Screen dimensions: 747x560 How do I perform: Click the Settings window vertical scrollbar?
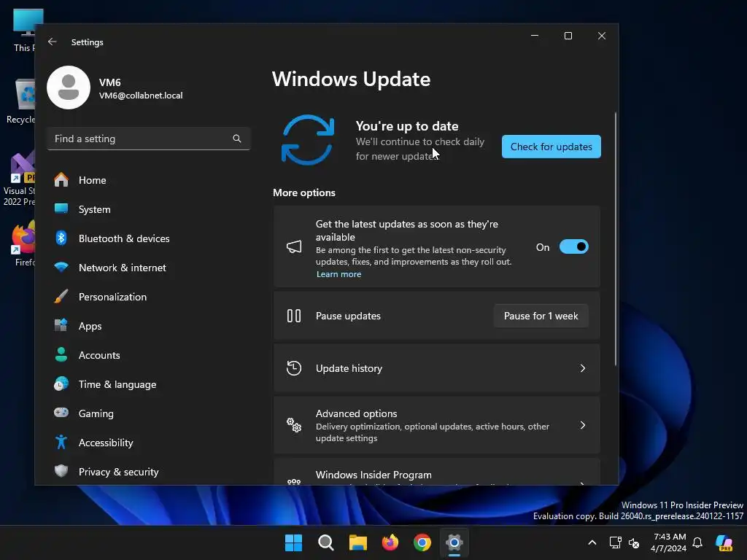(x=616, y=239)
